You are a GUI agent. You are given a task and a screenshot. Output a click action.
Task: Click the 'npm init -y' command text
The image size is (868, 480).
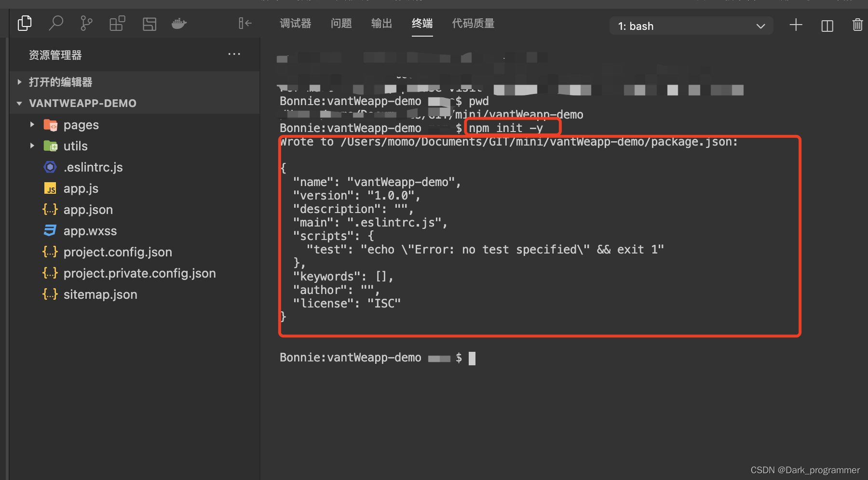point(506,128)
